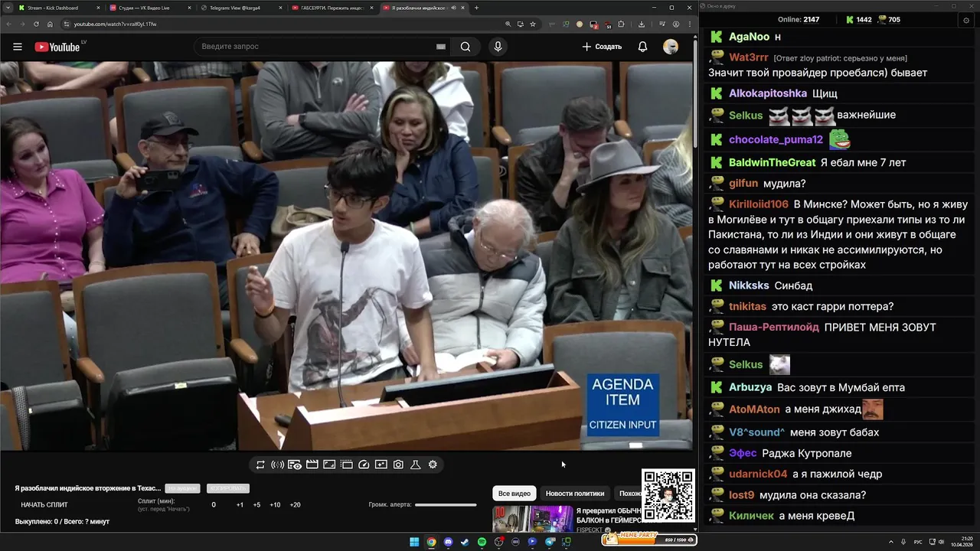Click the На аукцион button

pyautogui.click(x=183, y=488)
